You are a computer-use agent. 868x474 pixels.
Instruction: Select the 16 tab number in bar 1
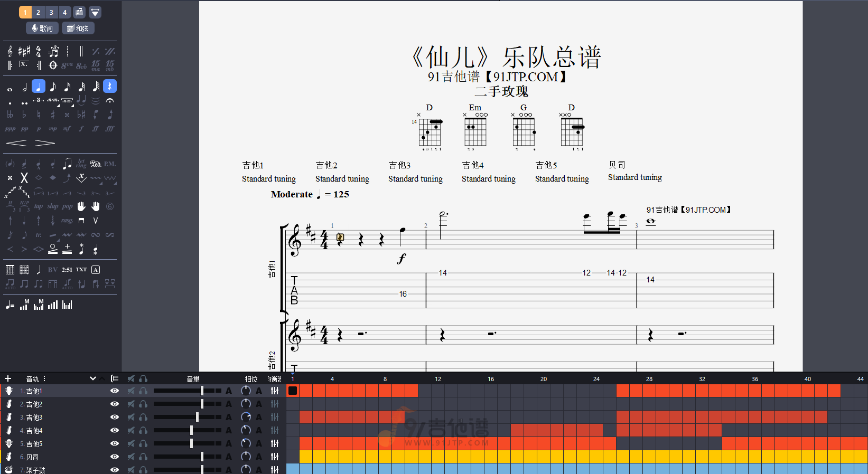[x=403, y=294]
